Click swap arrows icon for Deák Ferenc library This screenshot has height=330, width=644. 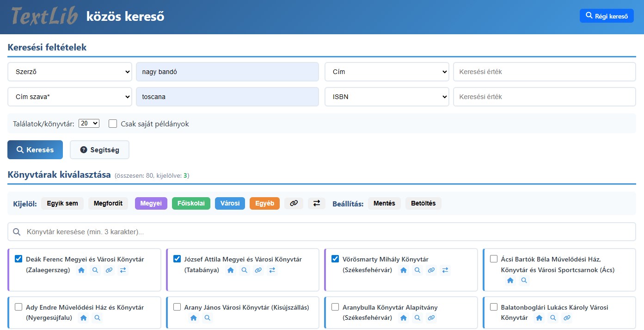pyautogui.click(x=123, y=270)
